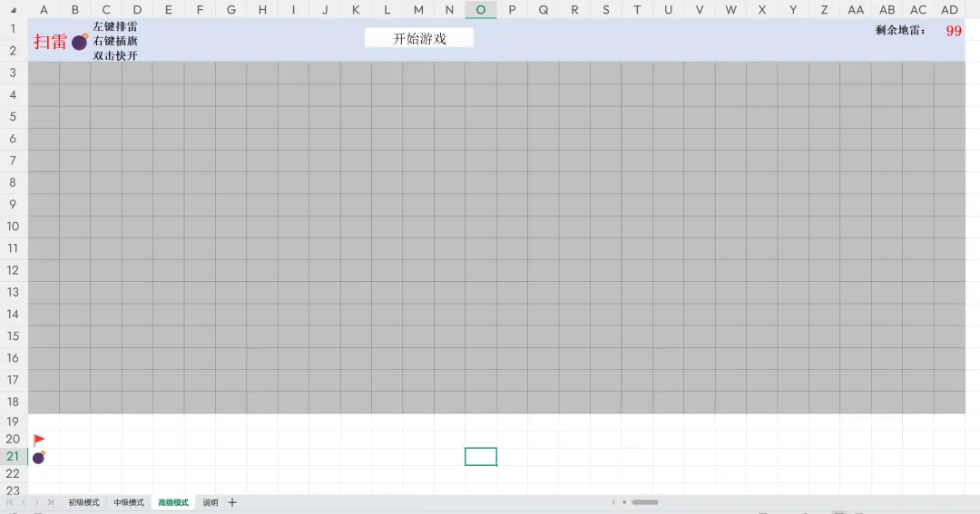
Task: Reveal the gray minefield cell at AD18
Action: pos(949,402)
